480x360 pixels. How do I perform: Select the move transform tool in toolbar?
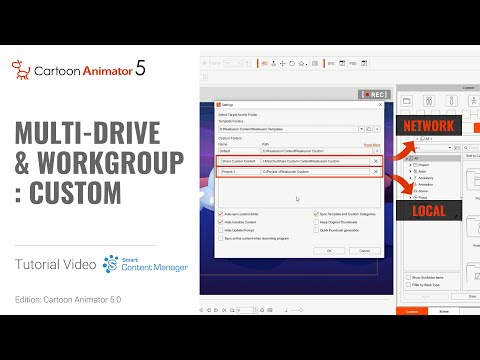point(283,63)
